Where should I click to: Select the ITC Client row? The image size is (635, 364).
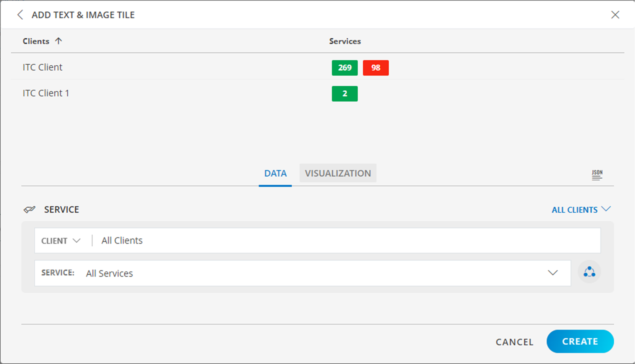point(42,67)
